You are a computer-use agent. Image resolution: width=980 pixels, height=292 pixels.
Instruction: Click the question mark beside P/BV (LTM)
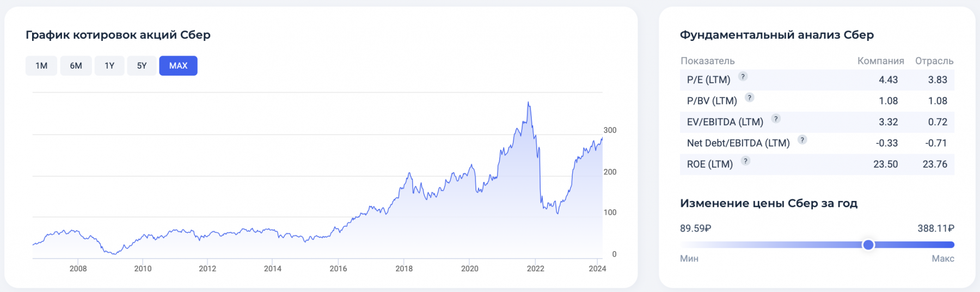tap(749, 98)
